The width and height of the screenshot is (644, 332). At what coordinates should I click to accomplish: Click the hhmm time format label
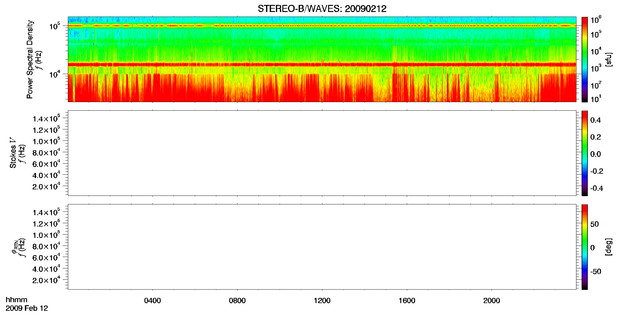17,300
